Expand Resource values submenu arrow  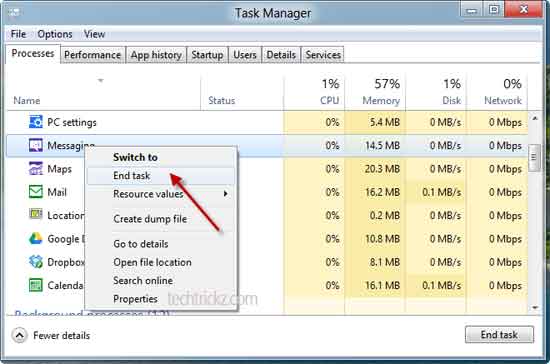click(226, 194)
